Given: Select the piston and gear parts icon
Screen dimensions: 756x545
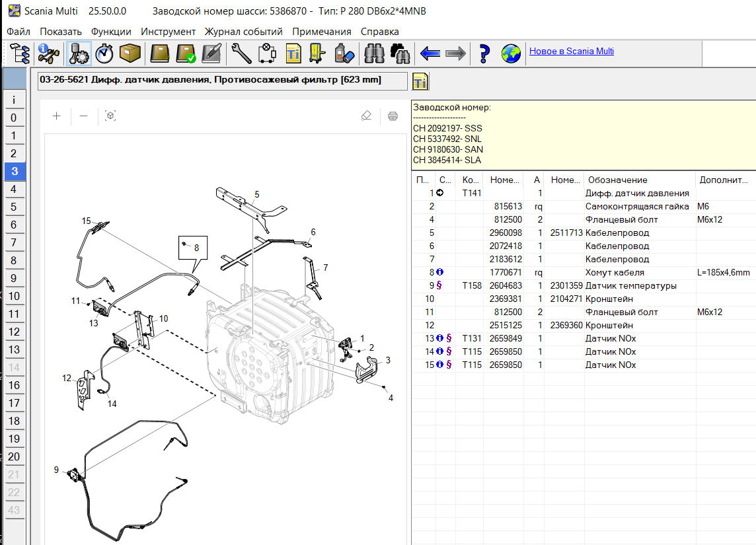Looking at the screenshot, I should 79,53.
